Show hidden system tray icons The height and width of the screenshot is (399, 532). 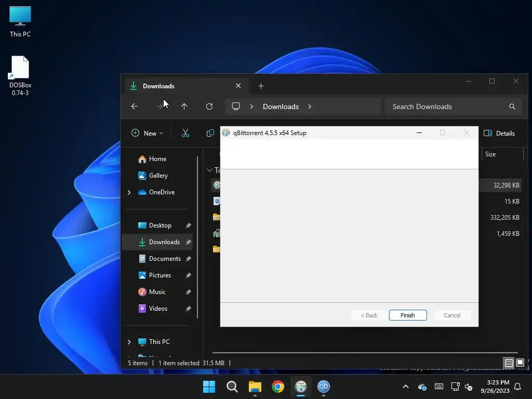(406, 387)
